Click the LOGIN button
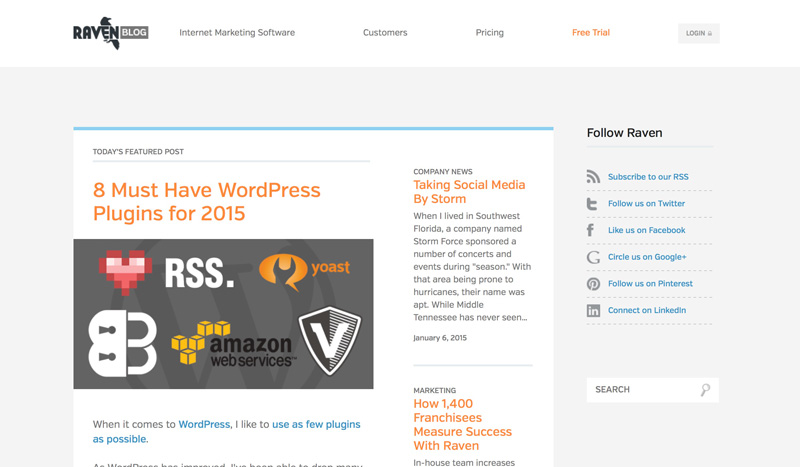800x467 pixels. (698, 33)
